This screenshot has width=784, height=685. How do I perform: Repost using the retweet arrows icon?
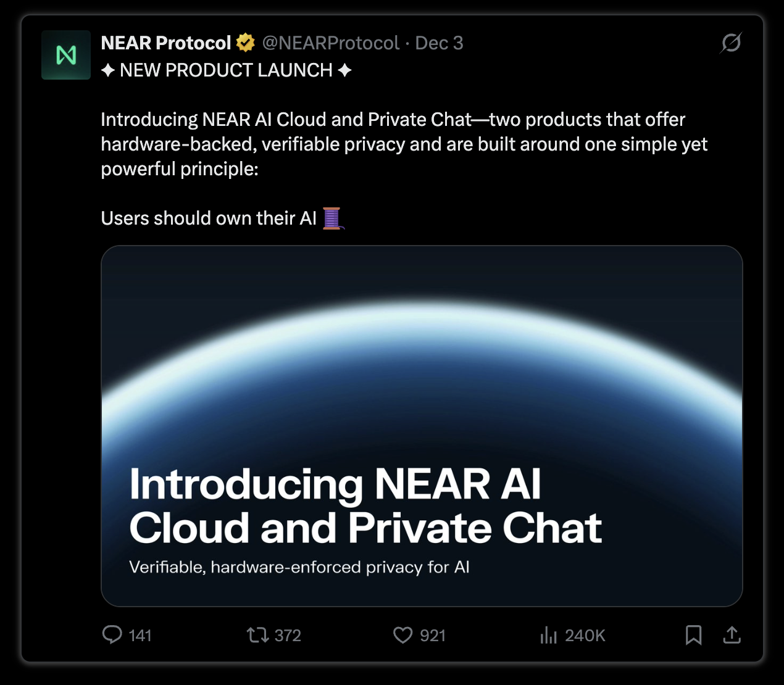click(x=257, y=635)
